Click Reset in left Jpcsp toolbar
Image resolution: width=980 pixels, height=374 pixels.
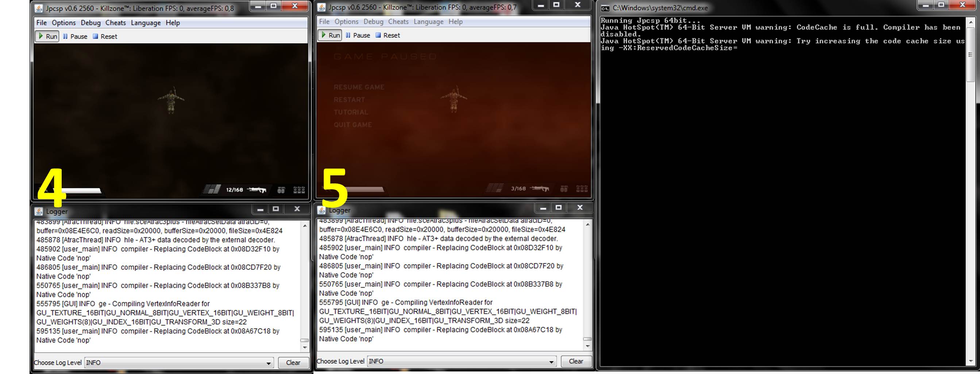pos(105,36)
